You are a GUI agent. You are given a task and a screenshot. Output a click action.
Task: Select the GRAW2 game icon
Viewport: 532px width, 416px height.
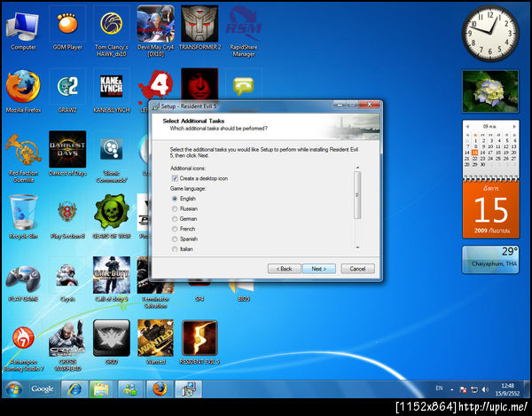[x=67, y=91]
